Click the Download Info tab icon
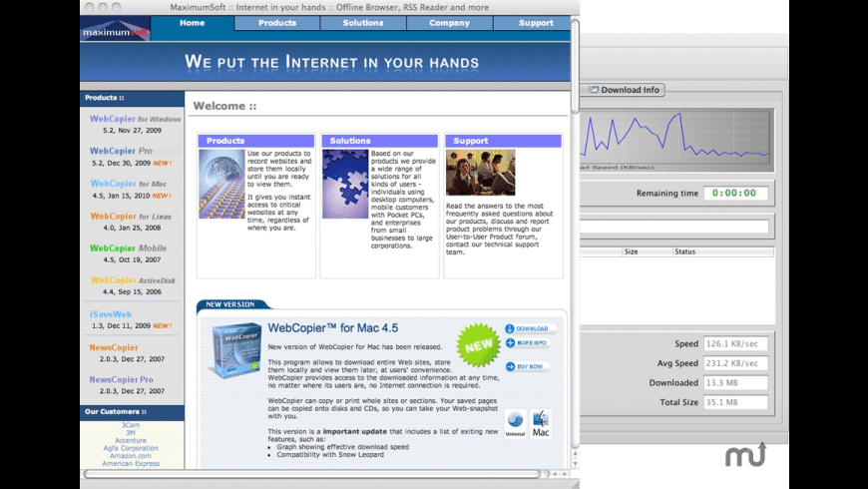Image resolution: width=868 pixels, height=489 pixels. point(594,89)
